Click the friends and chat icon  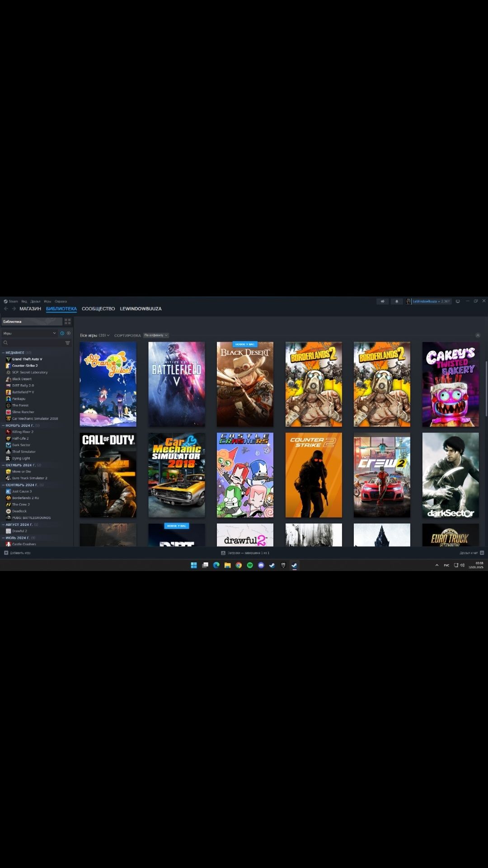click(x=482, y=553)
